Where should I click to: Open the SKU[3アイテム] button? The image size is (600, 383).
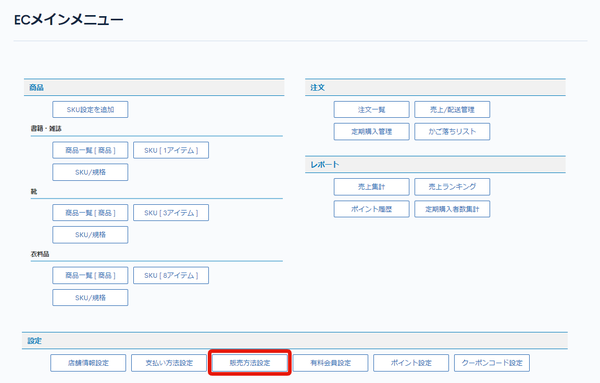click(x=171, y=213)
